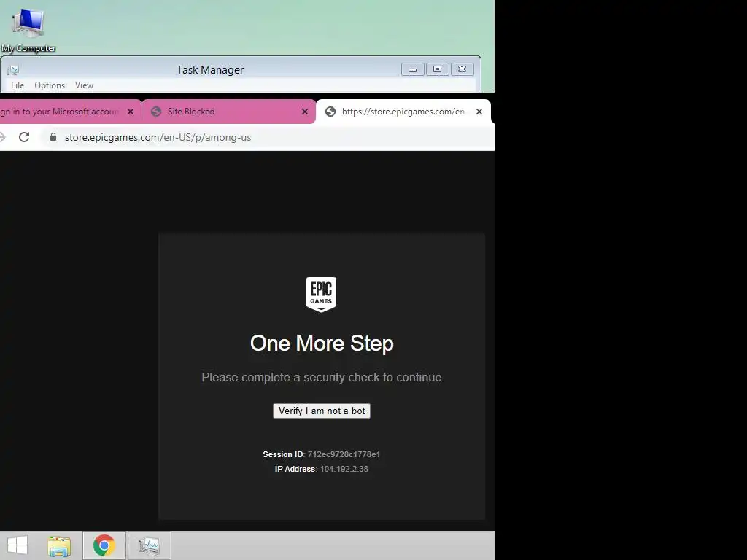Click the browser forward arrow
The width and height of the screenshot is (747, 560).
2,137
